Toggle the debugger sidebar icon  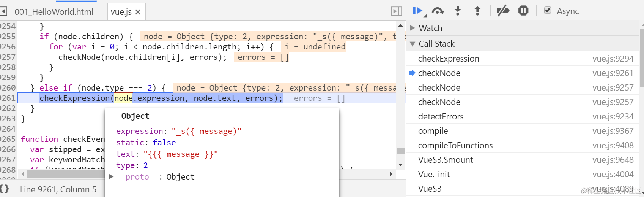(x=396, y=11)
